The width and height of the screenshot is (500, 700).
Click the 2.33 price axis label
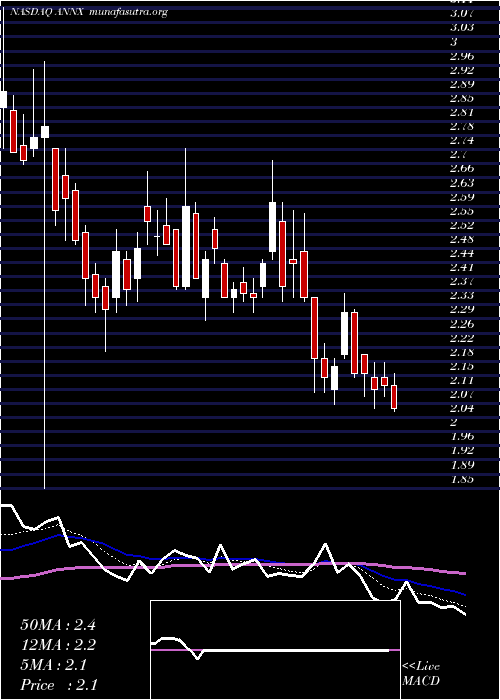(x=463, y=296)
